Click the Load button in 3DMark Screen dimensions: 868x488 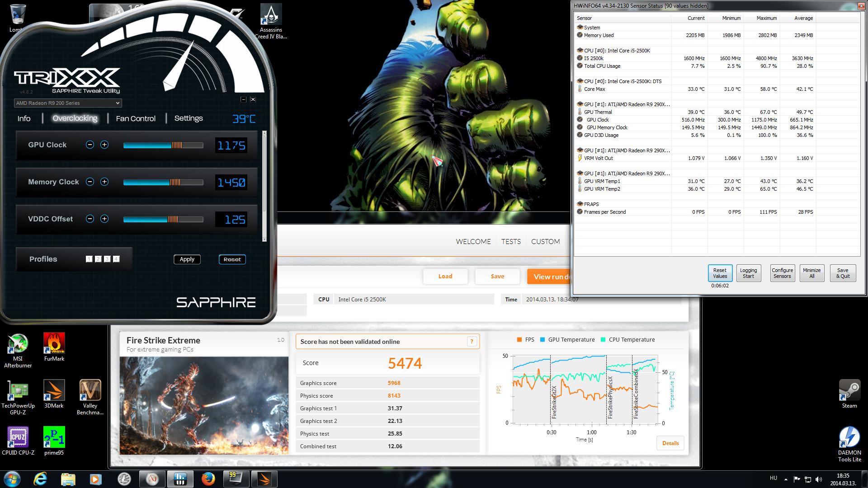click(x=445, y=277)
